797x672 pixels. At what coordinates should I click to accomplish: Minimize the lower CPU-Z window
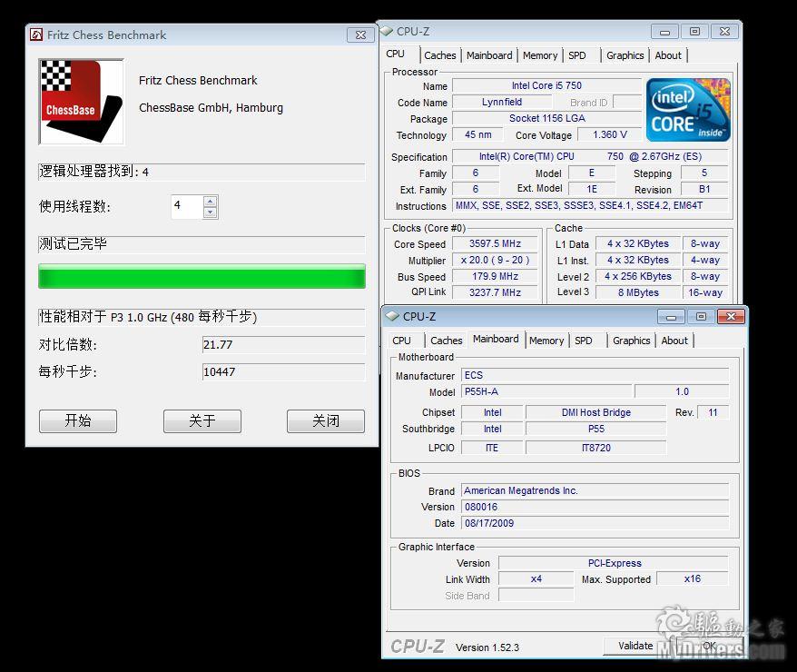pyautogui.click(x=671, y=317)
